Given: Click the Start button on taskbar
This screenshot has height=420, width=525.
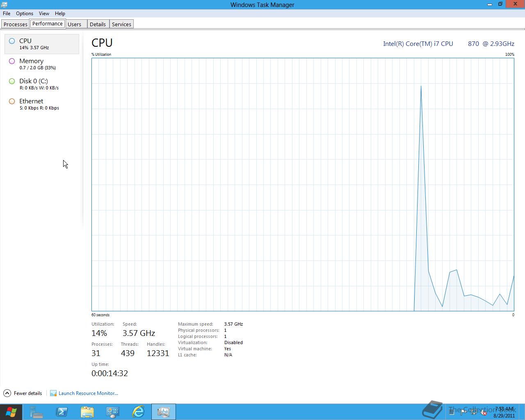Looking at the screenshot, I should tap(11, 412).
